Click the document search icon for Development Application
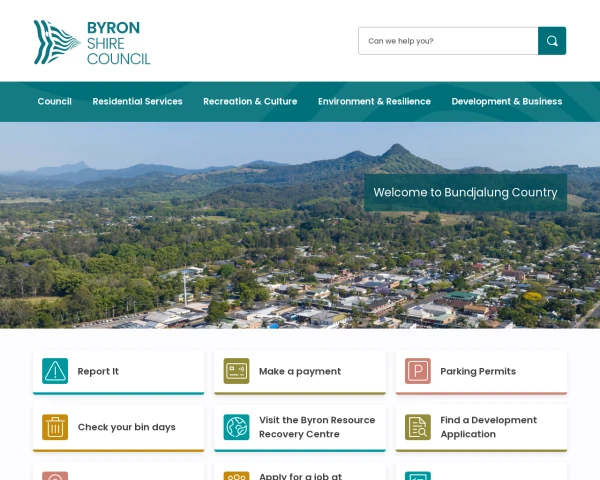600x480 pixels. click(418, 427)
